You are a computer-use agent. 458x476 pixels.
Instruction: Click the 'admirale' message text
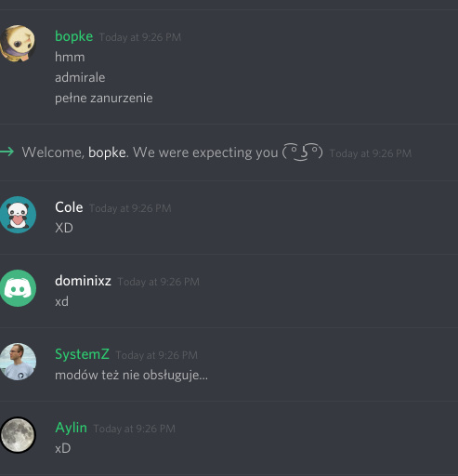[x=80, y=77]
